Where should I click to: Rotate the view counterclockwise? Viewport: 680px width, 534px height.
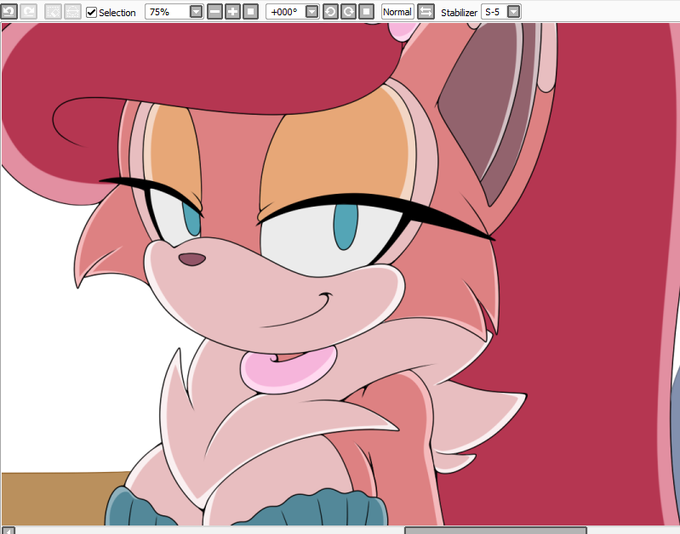(x=330, y=12)
